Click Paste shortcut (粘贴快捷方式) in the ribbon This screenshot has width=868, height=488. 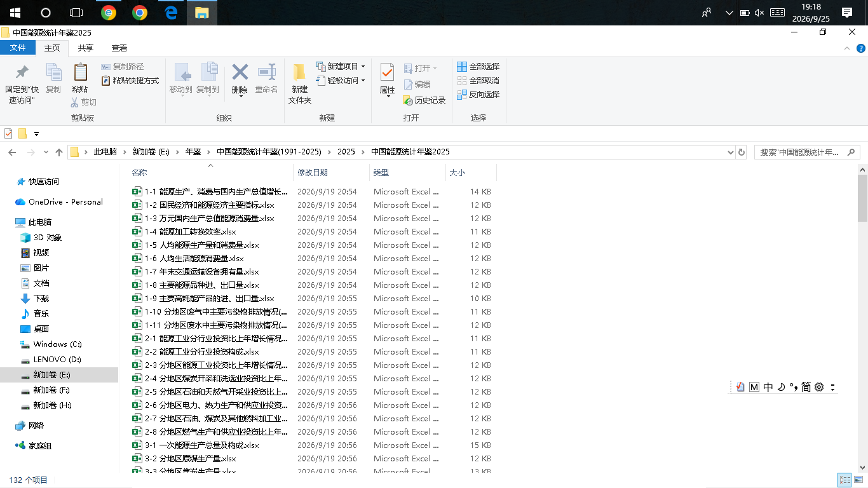pos(130,81)
